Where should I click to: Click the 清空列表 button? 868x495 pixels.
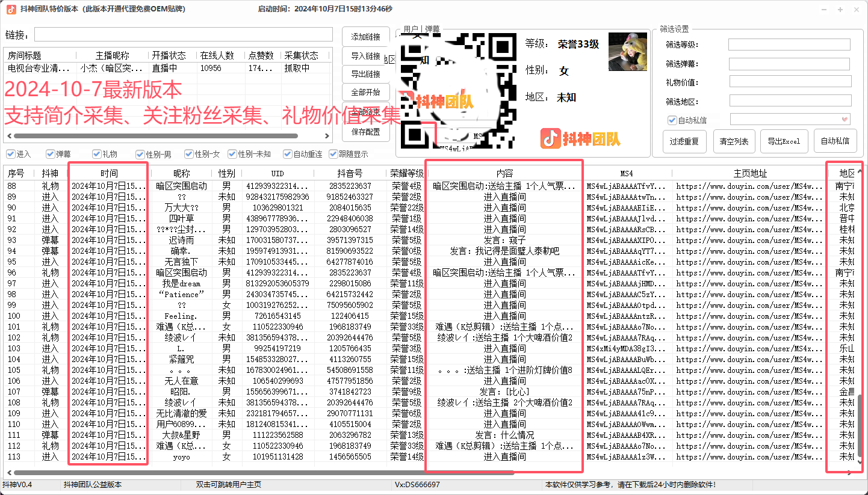734,141
